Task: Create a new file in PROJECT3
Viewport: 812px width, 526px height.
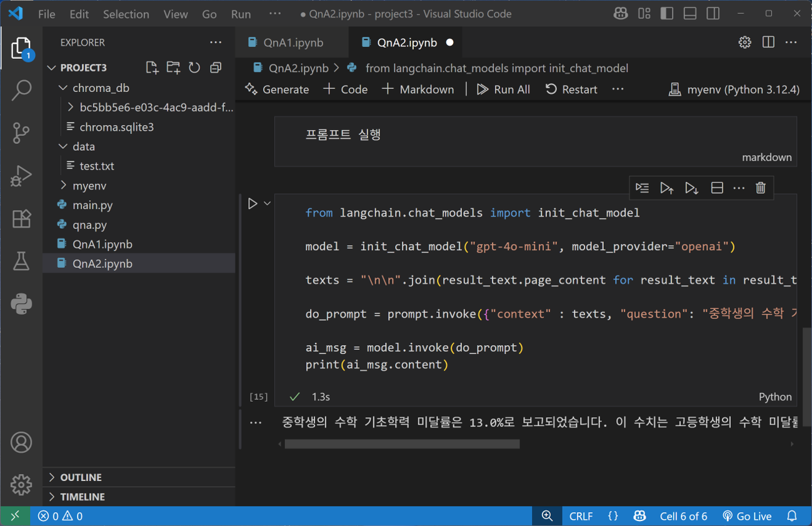Action: [x=151, y=68]
